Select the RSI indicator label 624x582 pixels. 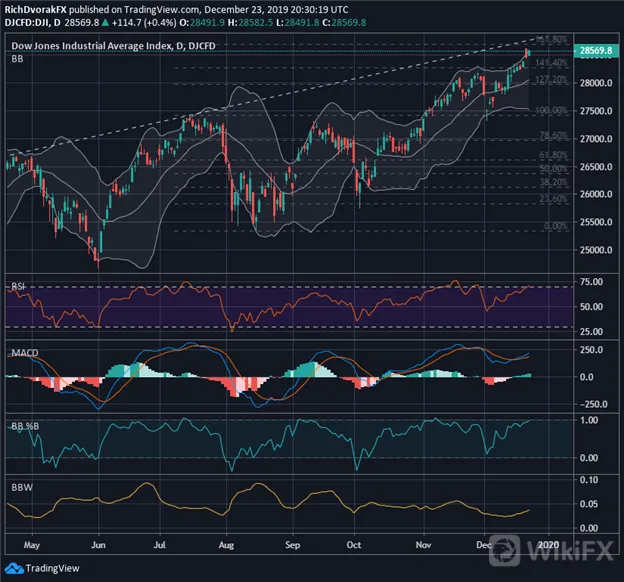[18, 286]
